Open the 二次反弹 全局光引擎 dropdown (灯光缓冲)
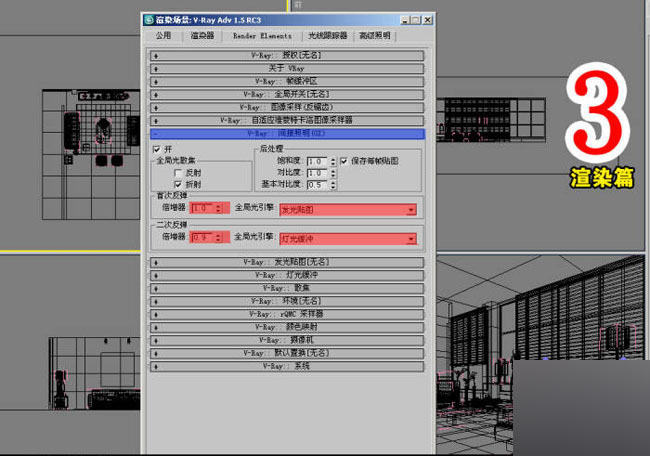 348,239
